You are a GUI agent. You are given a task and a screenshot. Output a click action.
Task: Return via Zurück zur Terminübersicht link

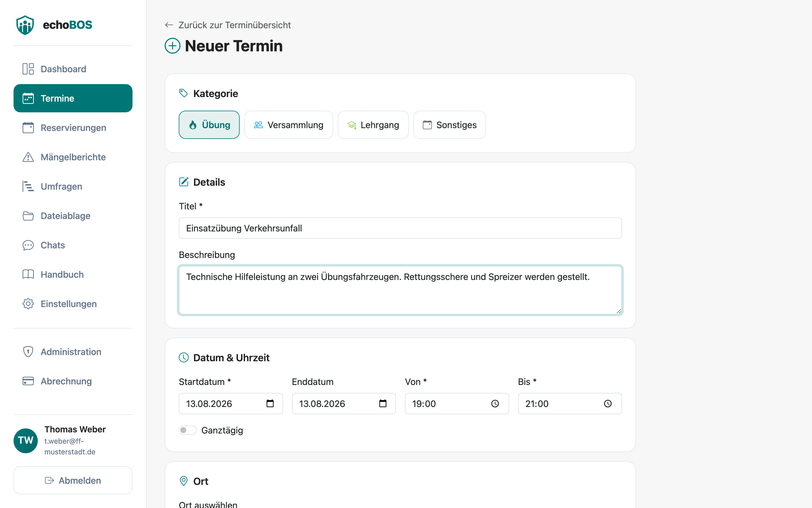[x=235, y=25]
